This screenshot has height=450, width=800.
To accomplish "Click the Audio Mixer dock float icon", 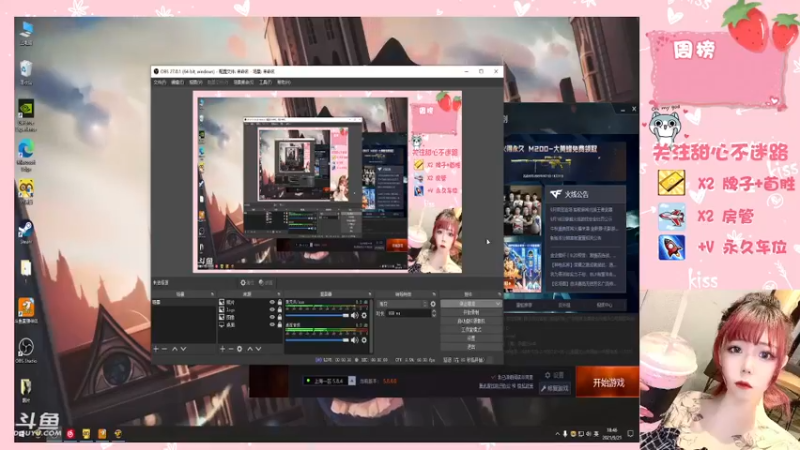I will point(370,294).
